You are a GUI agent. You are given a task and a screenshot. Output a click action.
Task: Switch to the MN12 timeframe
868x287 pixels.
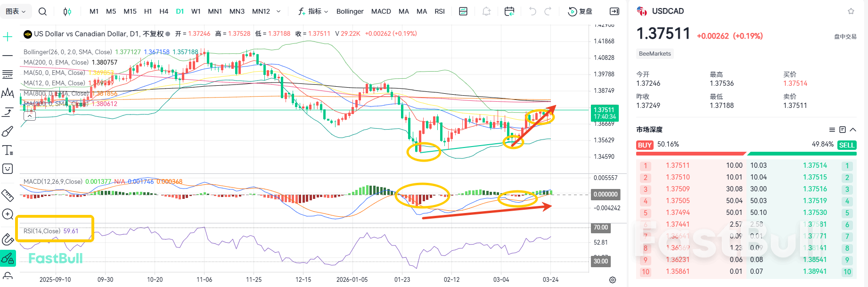pos(261,11)
